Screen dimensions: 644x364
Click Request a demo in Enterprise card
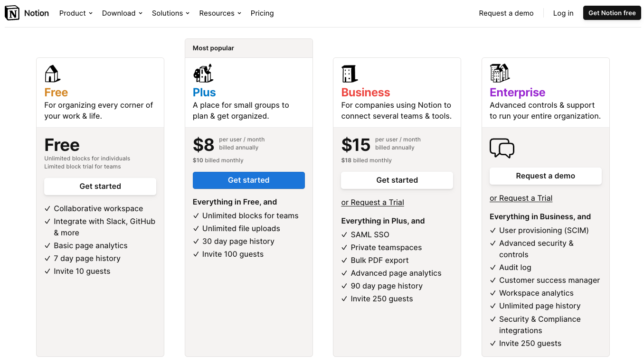coord(546,176)
